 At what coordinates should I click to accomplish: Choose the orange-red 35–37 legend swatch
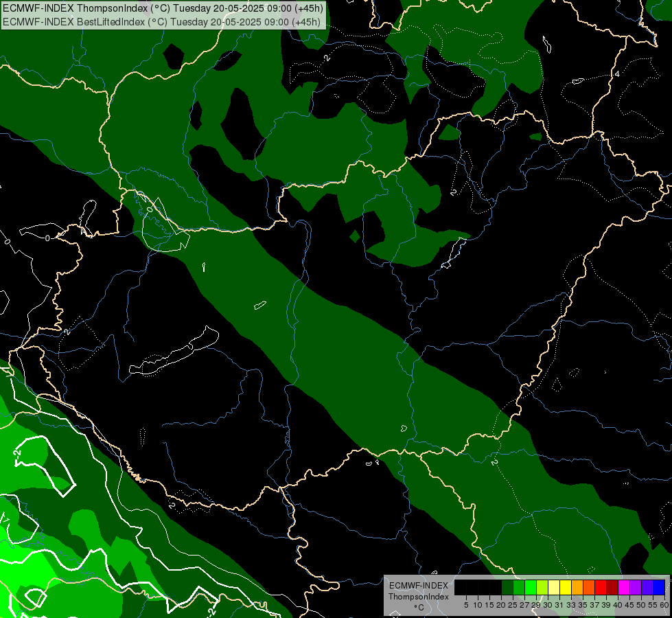[589, 587]
